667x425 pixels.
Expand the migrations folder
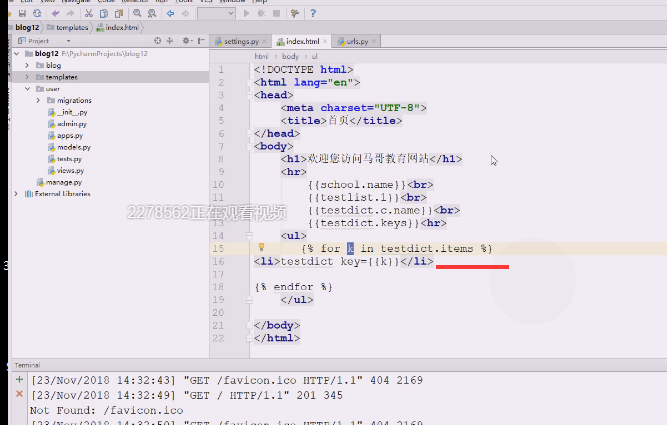(38, 100)
